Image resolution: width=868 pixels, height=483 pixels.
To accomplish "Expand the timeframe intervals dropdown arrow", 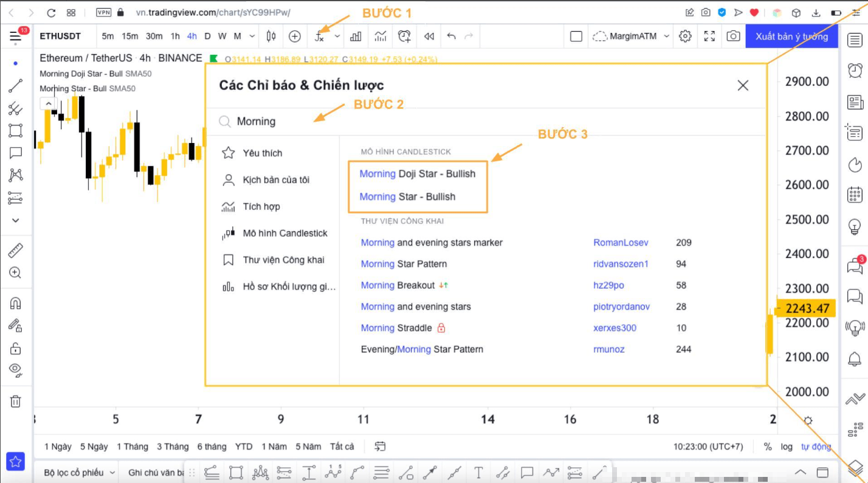I will click(252, 36).
